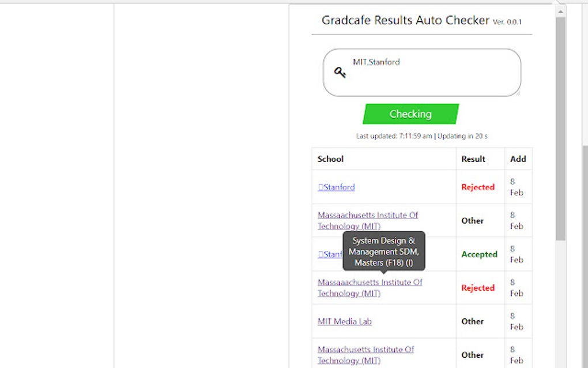Click the icon preceding the accepted Stanford entry
Screen dimensions: 588x368
321,254
